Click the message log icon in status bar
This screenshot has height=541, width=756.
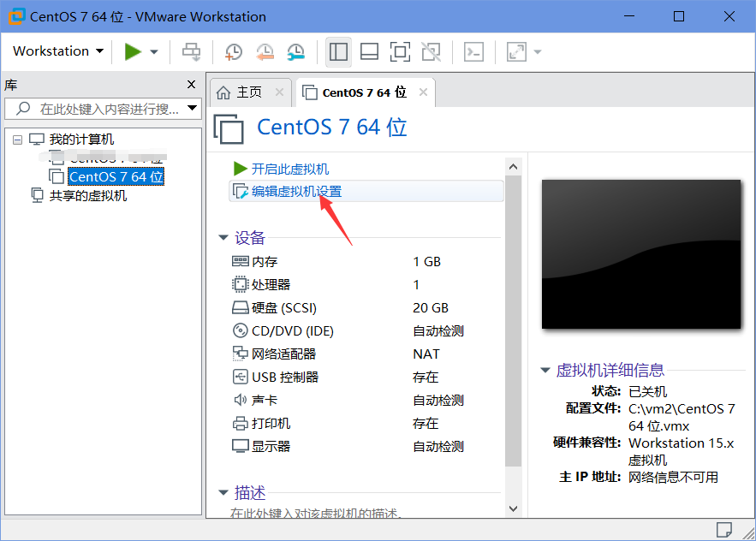(723, 530)
